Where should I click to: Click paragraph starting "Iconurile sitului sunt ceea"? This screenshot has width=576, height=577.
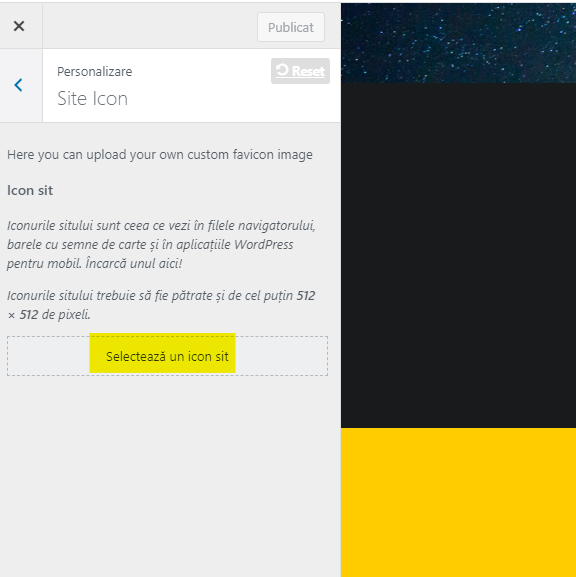coord(161,244)
